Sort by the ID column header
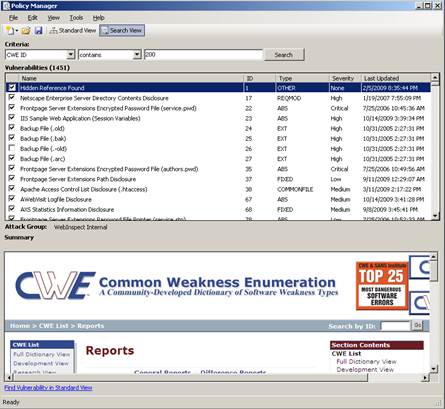The image size is (445, 409). tap(259, 78)
